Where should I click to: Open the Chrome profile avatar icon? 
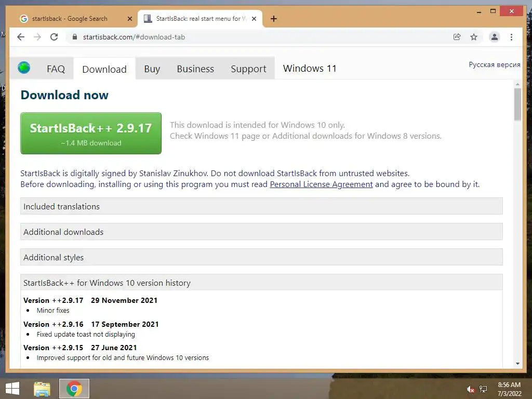click(495, 37)
